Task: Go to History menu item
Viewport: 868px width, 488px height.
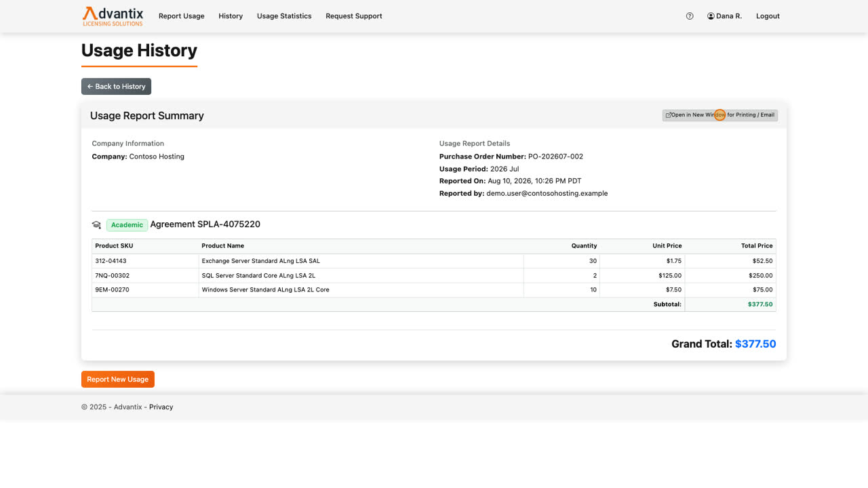Action: [231, 16]
